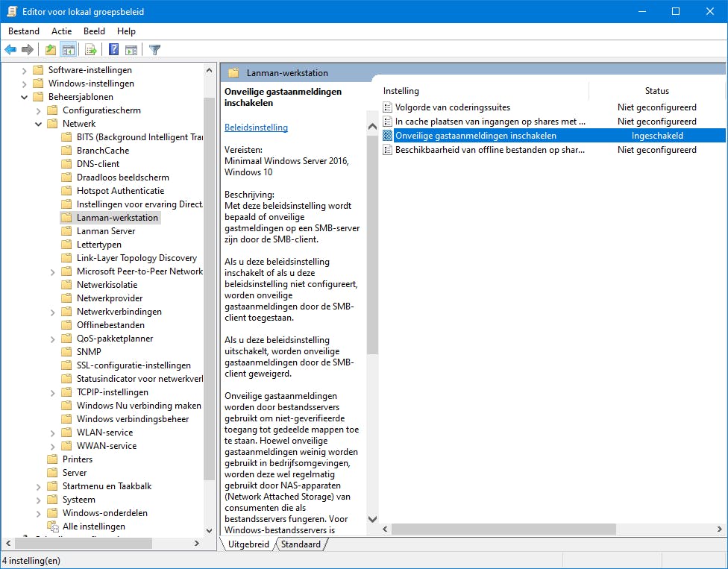Viewport: 728px width, 569px height.
Task: Collapse the Netwerk node
Action: pos(39,124)
